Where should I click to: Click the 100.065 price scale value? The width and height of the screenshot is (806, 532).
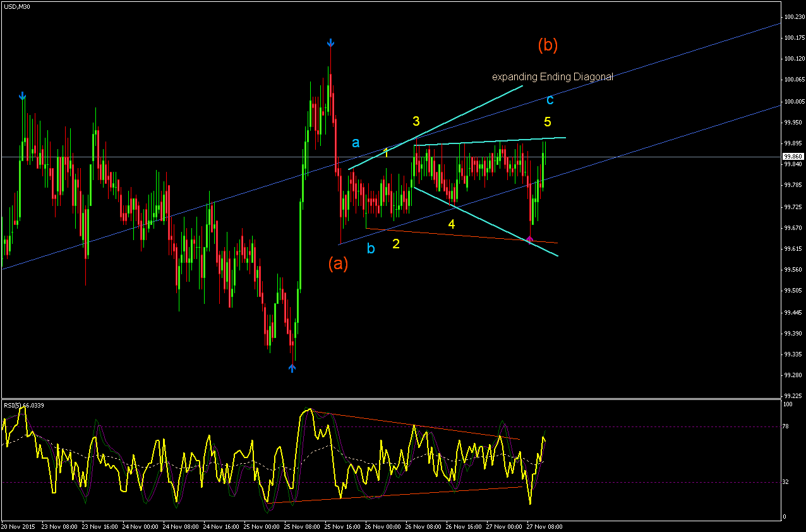click(793, 80)
